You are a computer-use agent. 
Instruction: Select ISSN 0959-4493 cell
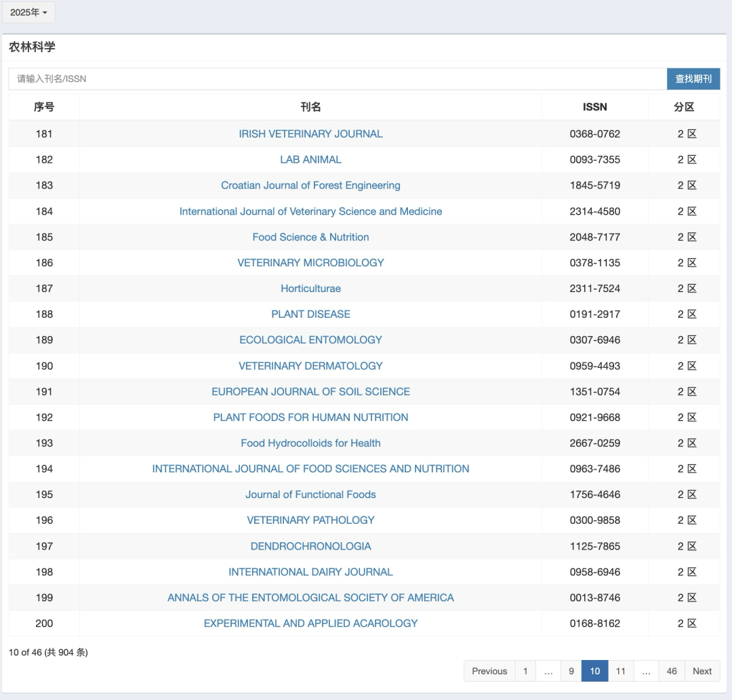tap(595, 366)
